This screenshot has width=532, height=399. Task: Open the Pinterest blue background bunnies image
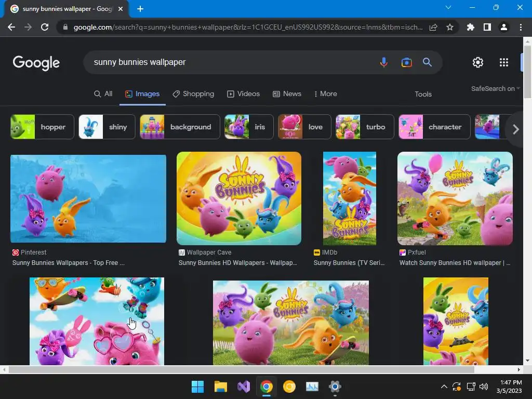click(88, 198)
